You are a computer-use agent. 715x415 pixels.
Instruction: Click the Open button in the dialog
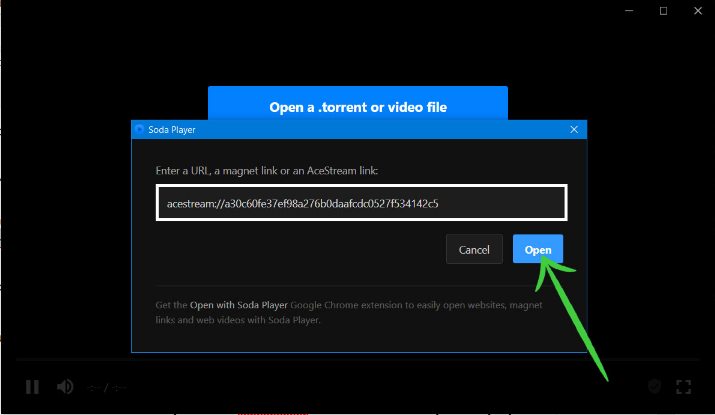point(538,249)
